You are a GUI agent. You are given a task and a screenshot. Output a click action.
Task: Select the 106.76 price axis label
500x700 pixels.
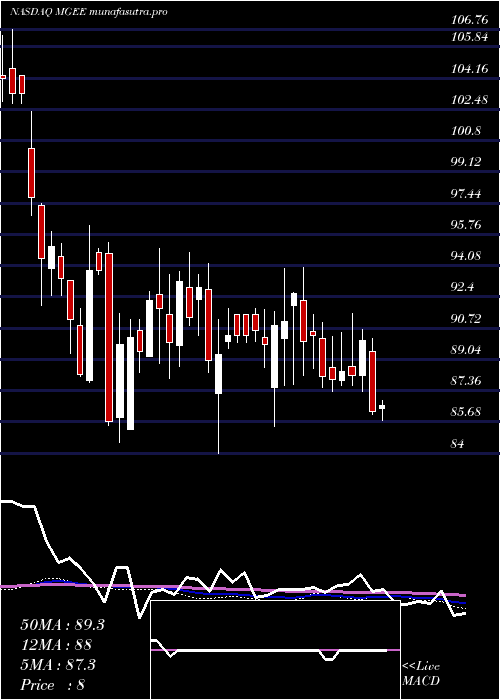[469, 20]
